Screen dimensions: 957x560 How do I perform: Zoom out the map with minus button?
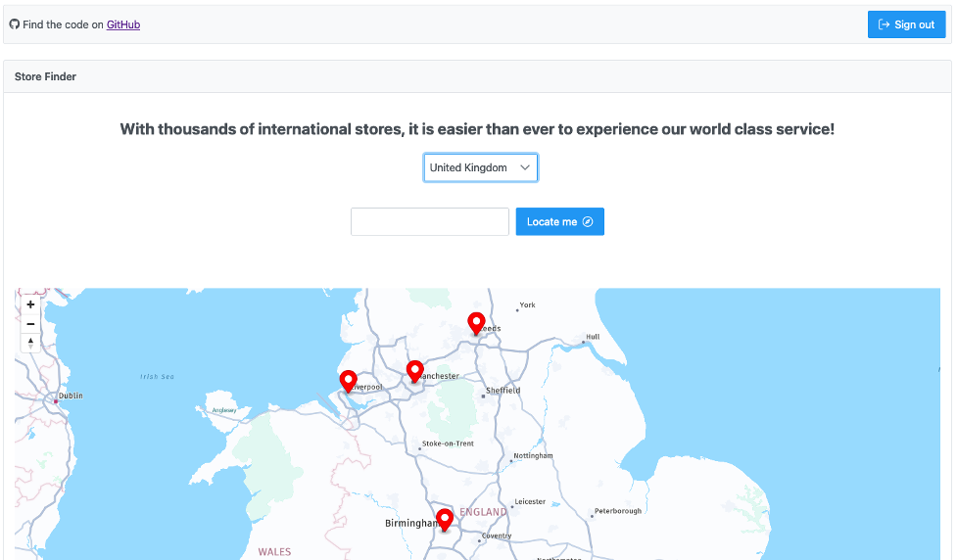tap(30, 324)
